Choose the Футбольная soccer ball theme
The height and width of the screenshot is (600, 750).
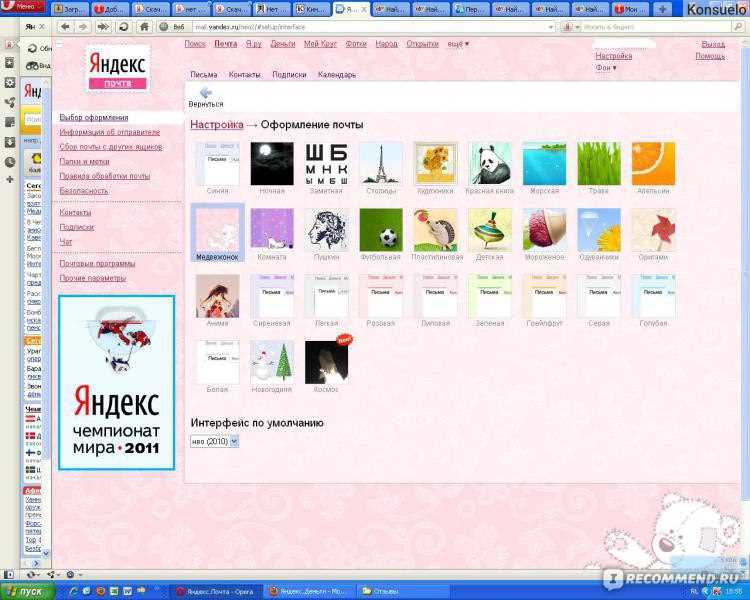[381, 230]
